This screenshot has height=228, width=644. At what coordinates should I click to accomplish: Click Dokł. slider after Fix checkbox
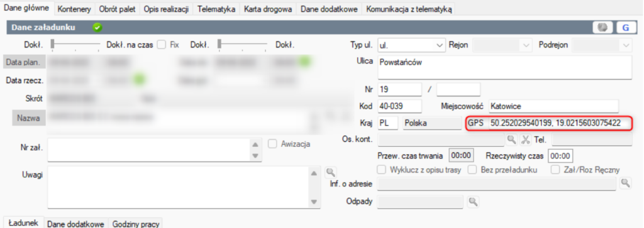point(242,45)
